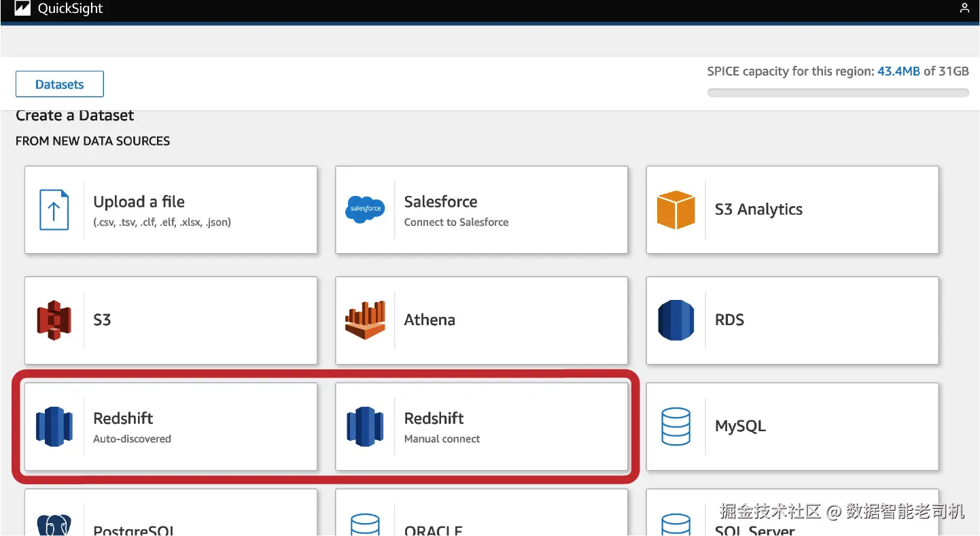Click the Upload a file arrow icon

pos(54,210)
